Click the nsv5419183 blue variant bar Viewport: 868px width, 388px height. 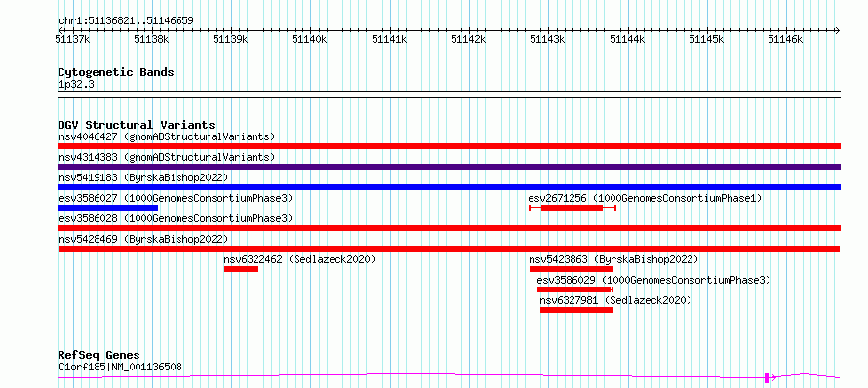449,187
